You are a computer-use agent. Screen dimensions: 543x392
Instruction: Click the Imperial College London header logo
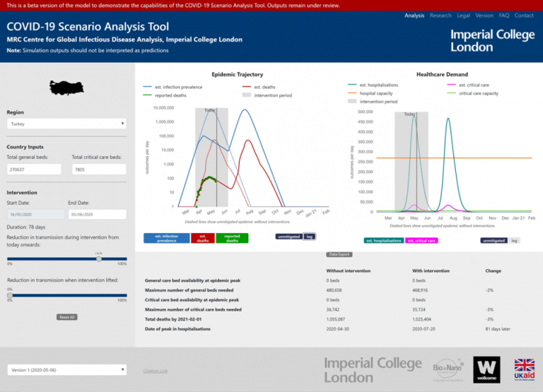point(492,40)
